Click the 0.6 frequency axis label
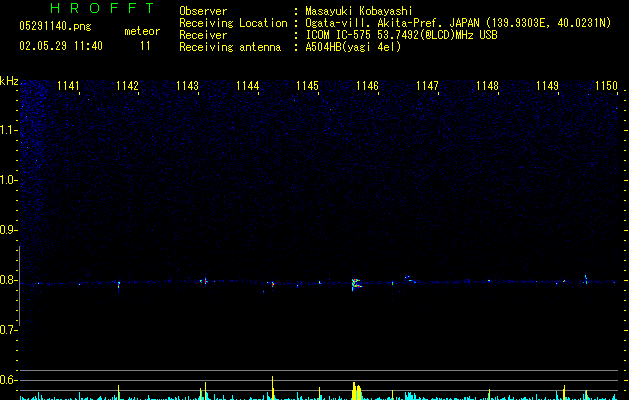This screenshot has width=629, height=400. coord(8,380)
